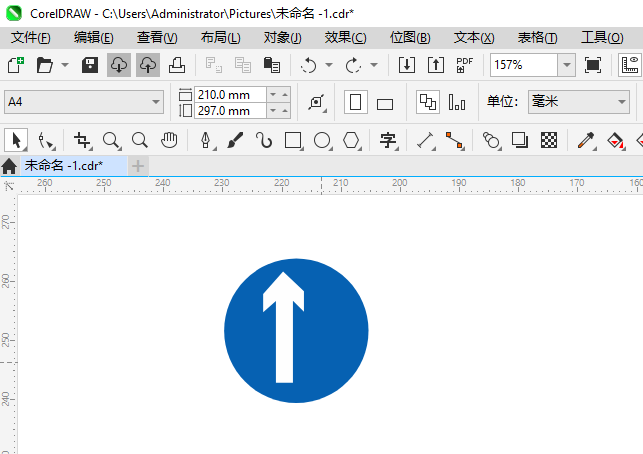Select the Text tool 字

click(388, 141)
